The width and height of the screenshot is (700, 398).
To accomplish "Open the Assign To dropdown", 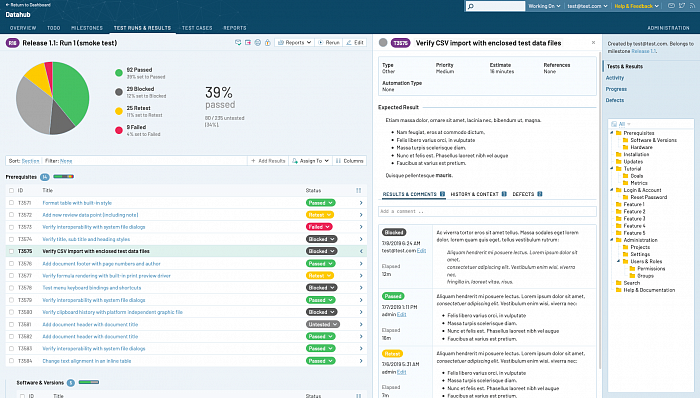I will pyautogui.click(x=311, y=161).
